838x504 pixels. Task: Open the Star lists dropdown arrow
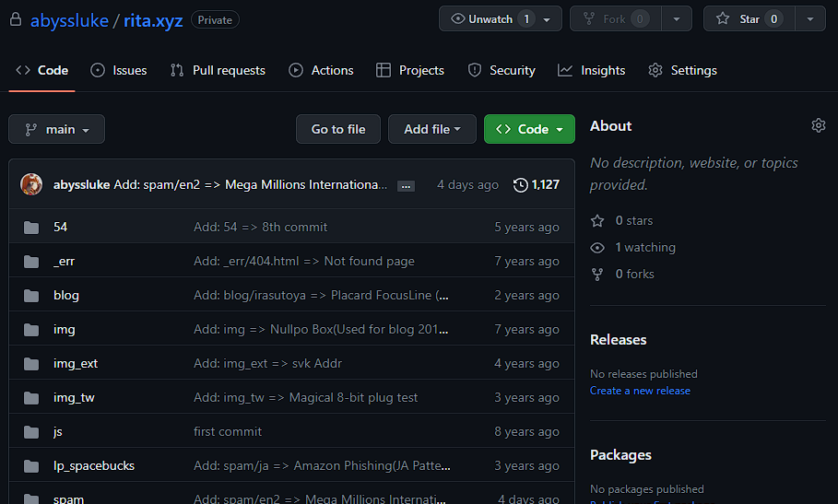810,19
